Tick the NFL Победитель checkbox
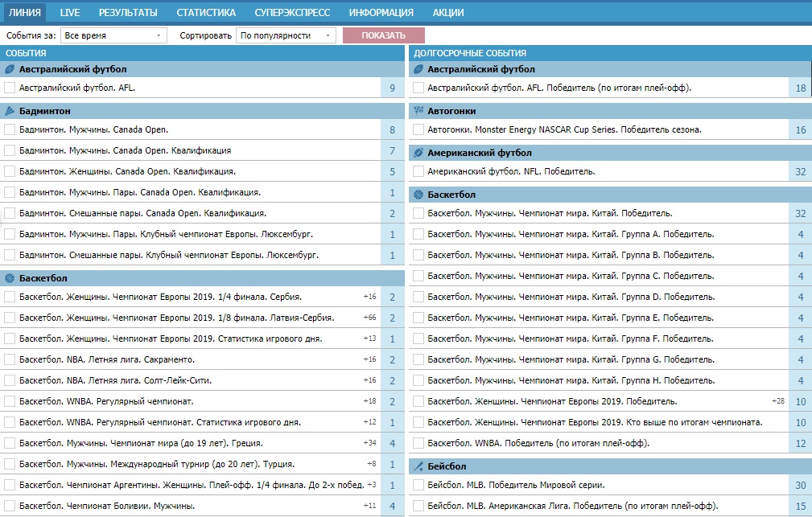 pyautogui.click(x=418, y=171)
